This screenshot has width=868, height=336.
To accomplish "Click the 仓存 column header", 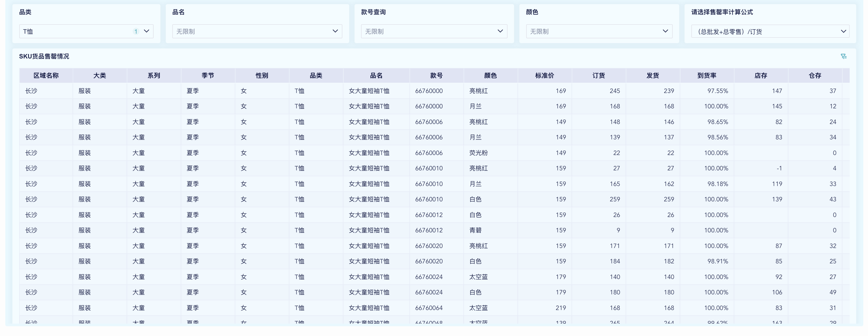I will pyautogui.click(x=816, y=75).
